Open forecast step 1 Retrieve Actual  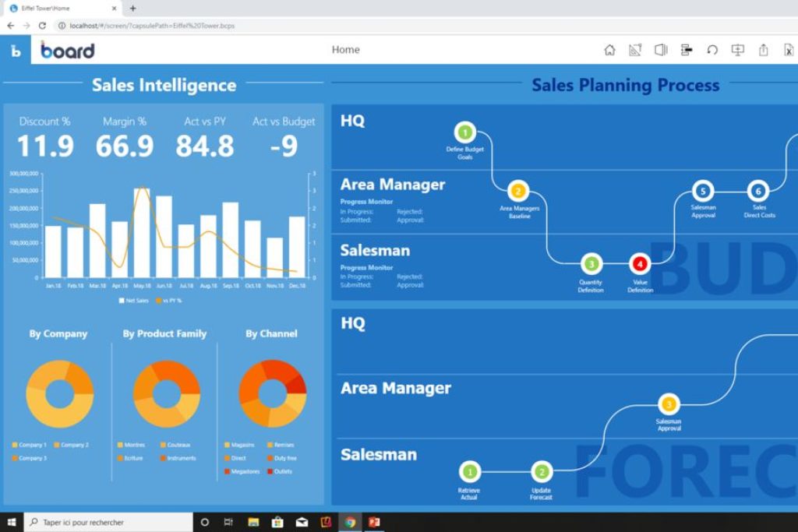469,472
